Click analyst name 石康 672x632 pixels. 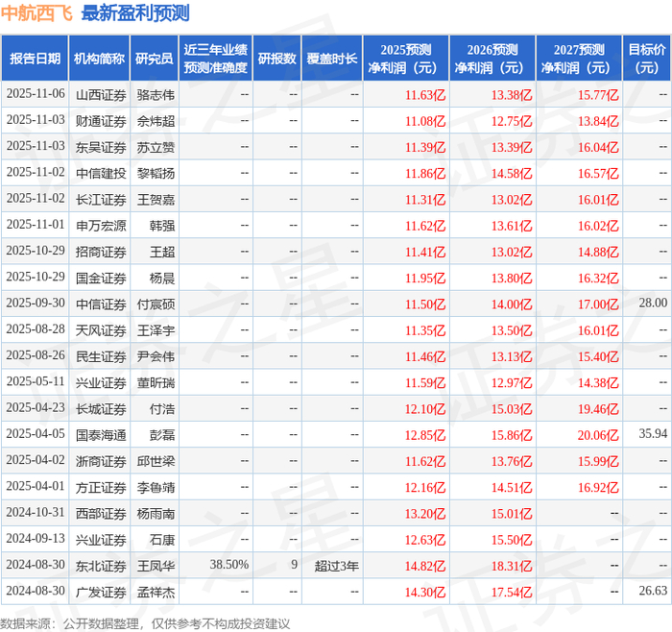click(x=162, y=540)
